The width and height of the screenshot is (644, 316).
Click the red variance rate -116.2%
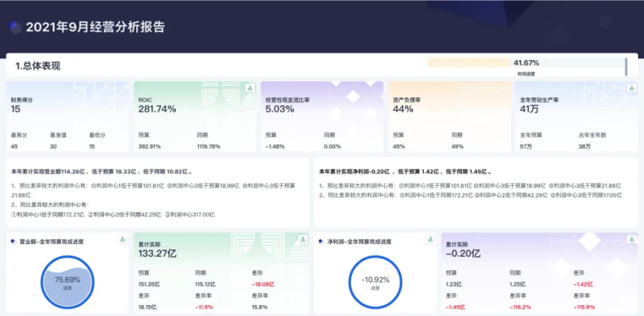(x=520, y=307)
